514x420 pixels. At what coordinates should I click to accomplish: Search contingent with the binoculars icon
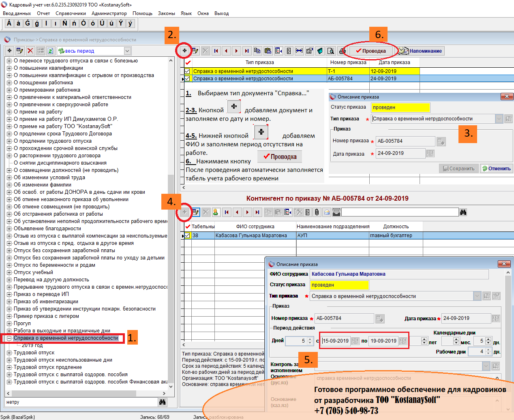(463, 212)
